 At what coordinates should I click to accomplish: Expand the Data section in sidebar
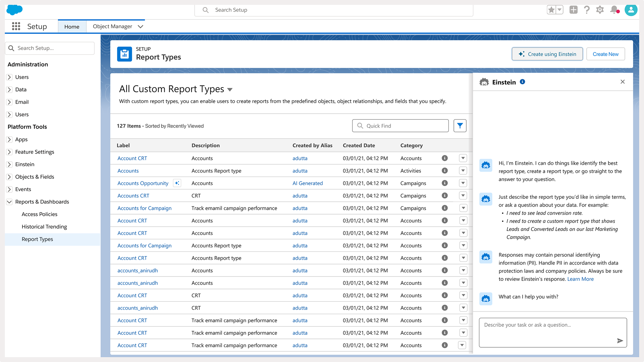click(x=9, y=89)
